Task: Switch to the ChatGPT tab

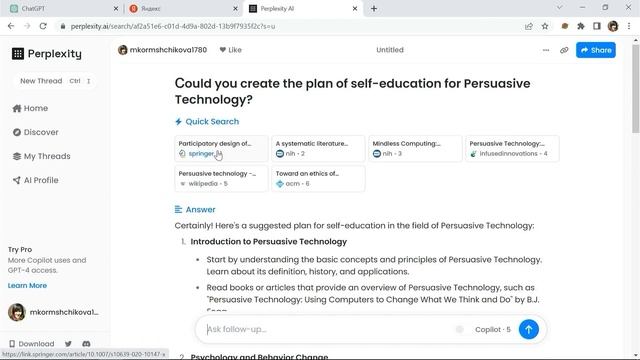Action: coord(63,9)
